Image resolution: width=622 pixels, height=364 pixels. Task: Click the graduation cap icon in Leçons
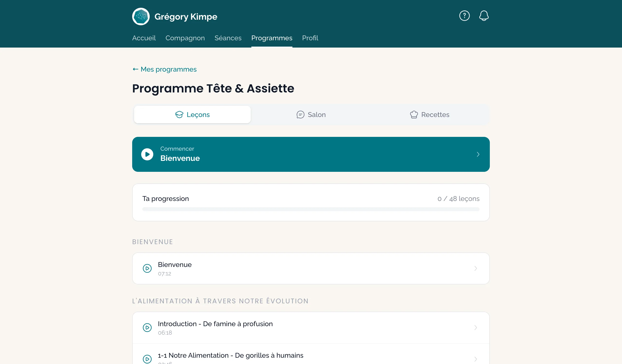pyautogui.click(x=179, y=115)
